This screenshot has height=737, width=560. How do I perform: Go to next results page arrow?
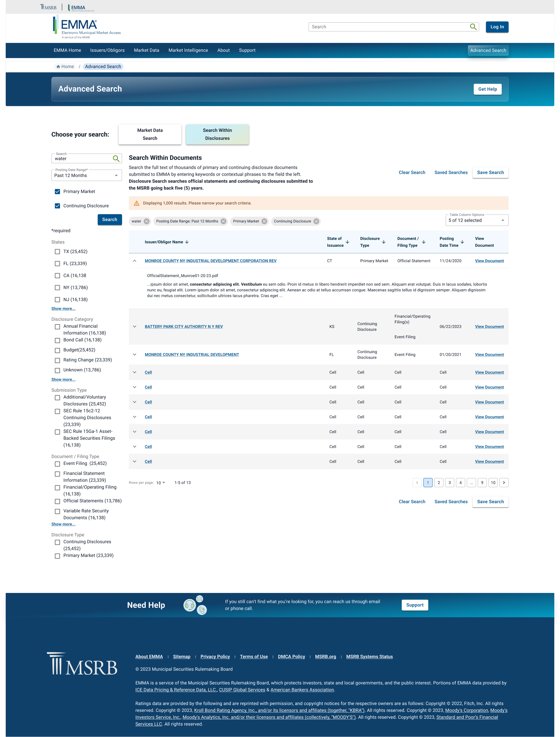point(504,483)
